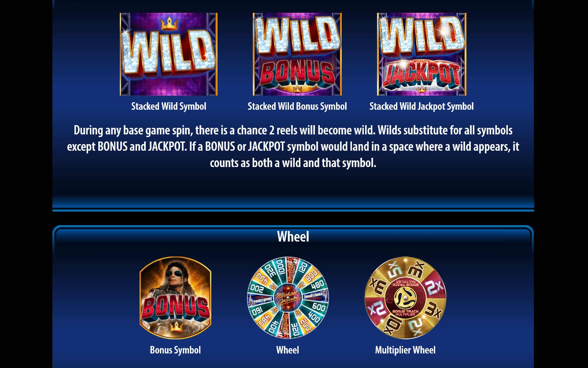Click the "Bonus Symbol" label

coord(175,350)
